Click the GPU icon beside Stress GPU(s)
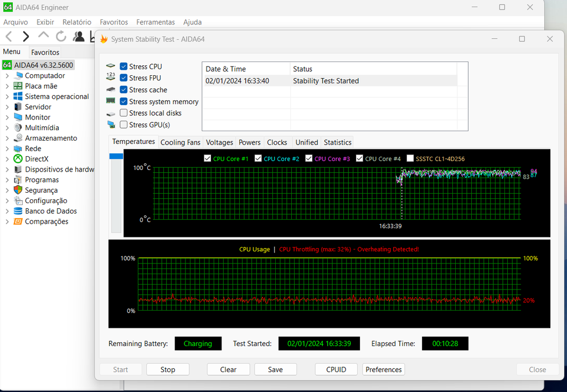The height and width of the screenshot is (392, 567). (110, 124)
